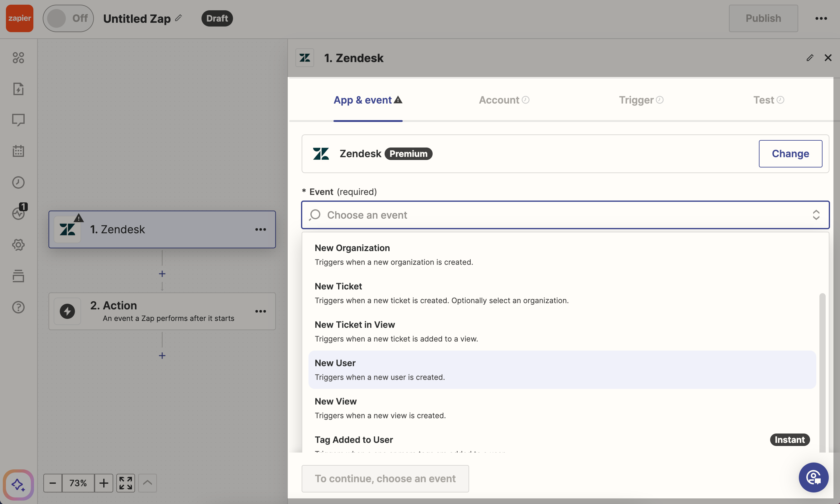
Task: Click the Choose an event search field
Action: pos(565,215)
